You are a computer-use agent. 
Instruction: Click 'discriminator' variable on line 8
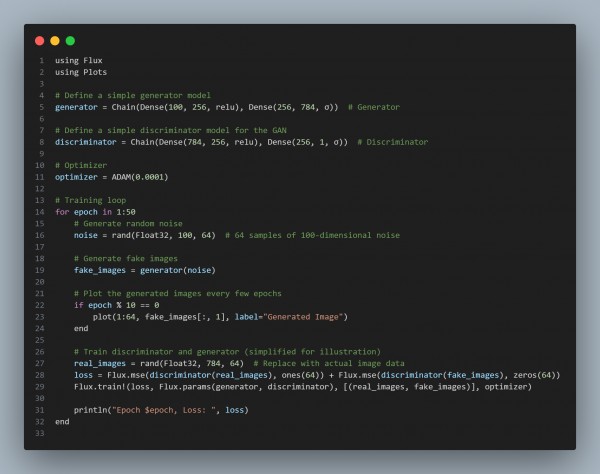(86, 142)
